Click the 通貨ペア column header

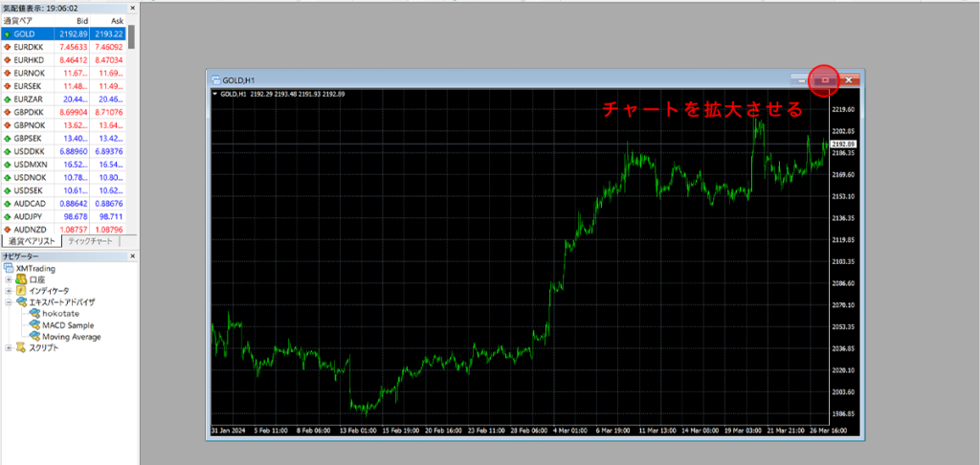click(28, 21)
